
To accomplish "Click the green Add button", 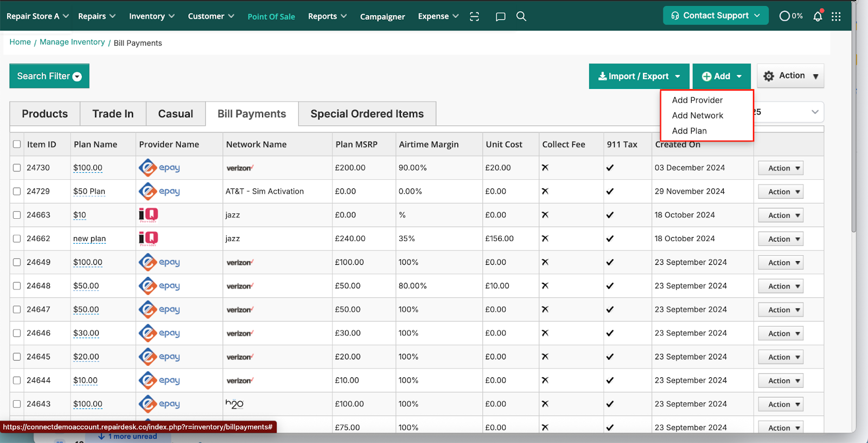I will tap(722, 77).
